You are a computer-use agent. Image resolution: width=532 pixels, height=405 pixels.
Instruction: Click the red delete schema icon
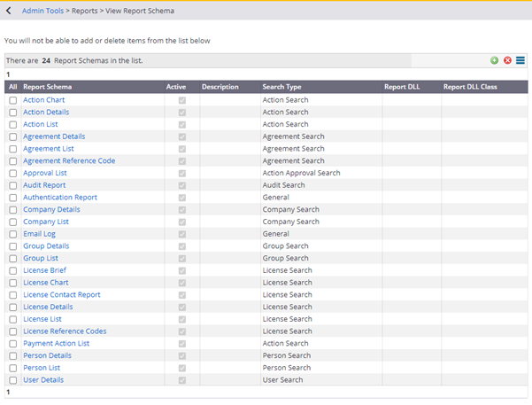(x=507, y=60)
